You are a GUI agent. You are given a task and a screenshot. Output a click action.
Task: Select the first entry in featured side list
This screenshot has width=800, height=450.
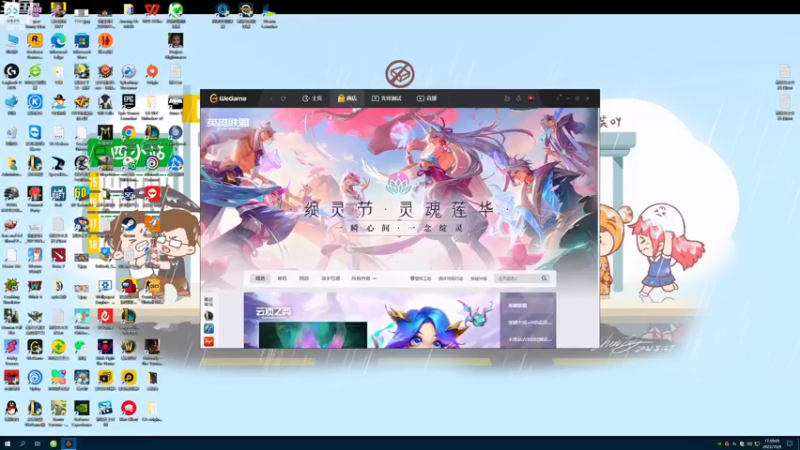528,306
